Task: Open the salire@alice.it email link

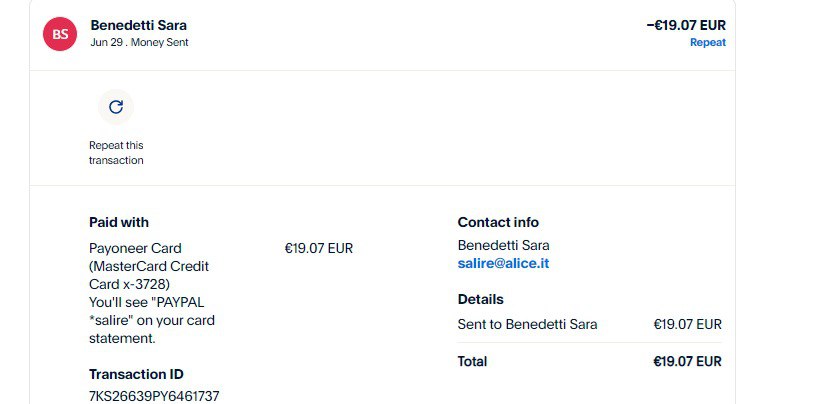Action: point(503,263)
